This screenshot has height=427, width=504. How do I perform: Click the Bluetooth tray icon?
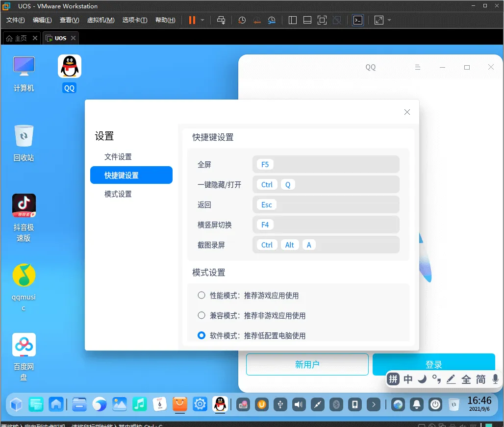[336, 404]
